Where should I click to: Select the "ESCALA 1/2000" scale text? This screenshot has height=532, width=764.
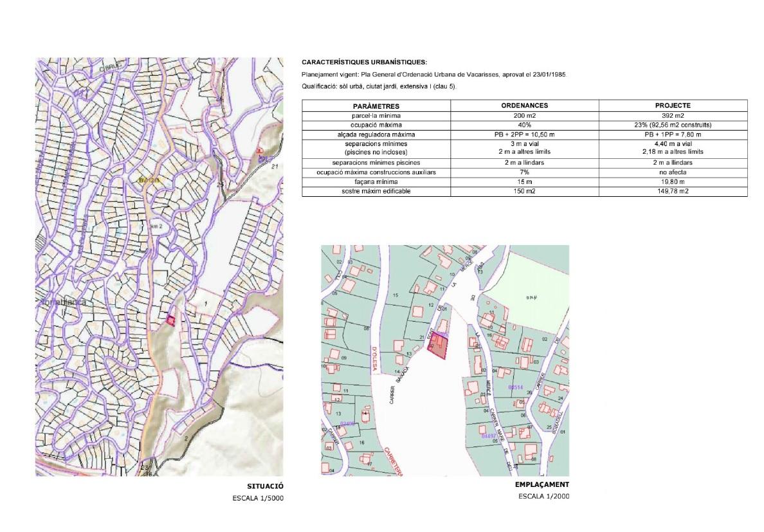[544, 497]
